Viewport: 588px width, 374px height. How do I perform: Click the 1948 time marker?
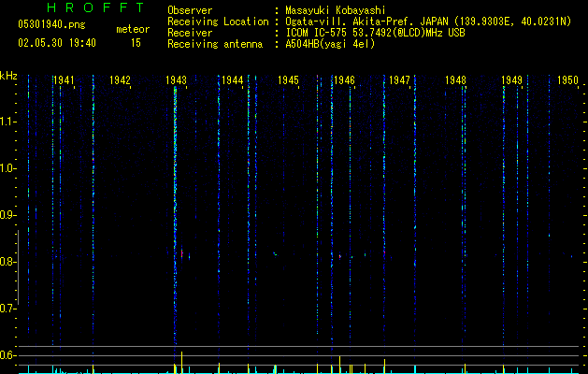pyautogui.click(x=455, y=80)
